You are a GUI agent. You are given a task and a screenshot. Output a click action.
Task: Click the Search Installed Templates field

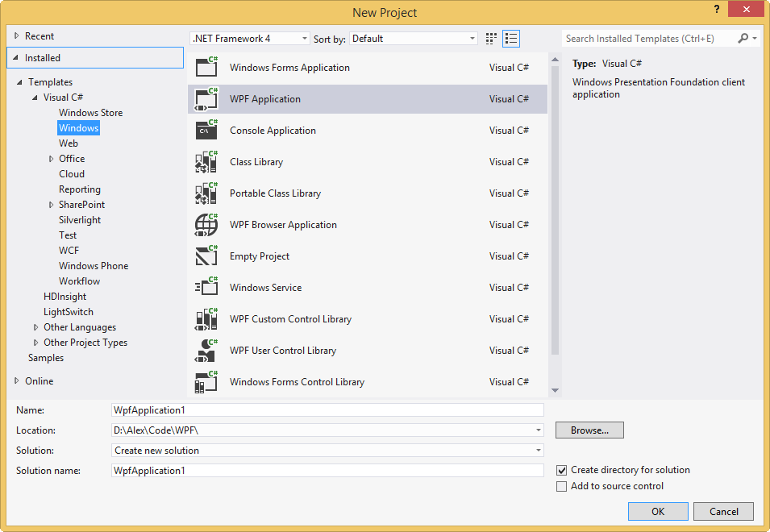(x=649, y=38)
